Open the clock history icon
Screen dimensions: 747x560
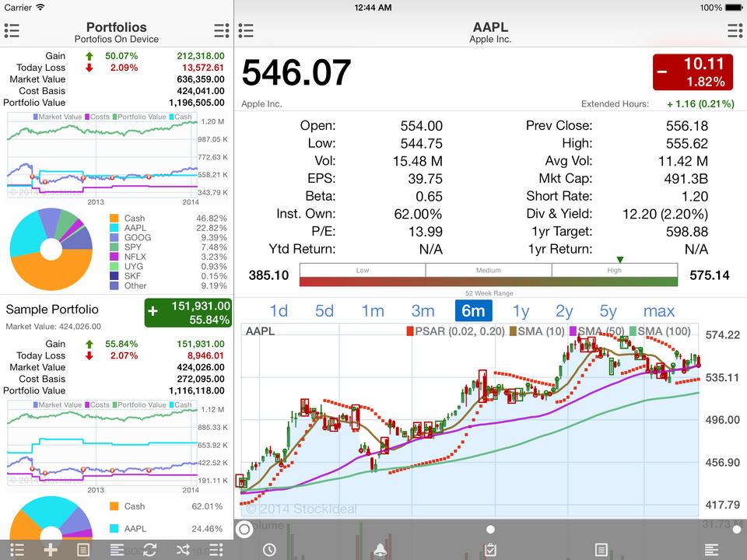[x=268, y=550]
